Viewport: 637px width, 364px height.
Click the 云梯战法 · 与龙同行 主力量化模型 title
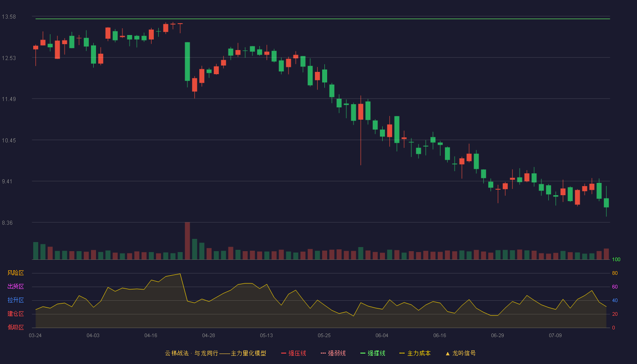tap(216, 353)
